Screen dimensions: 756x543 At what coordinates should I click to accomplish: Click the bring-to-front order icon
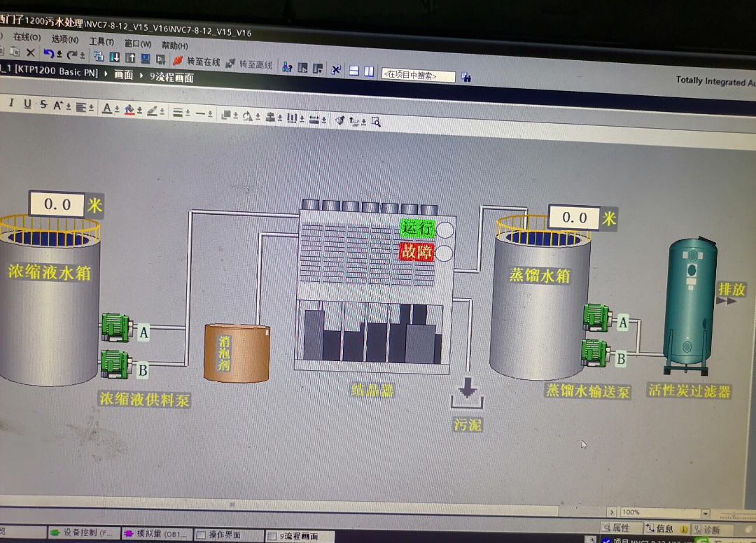point(225,115)
